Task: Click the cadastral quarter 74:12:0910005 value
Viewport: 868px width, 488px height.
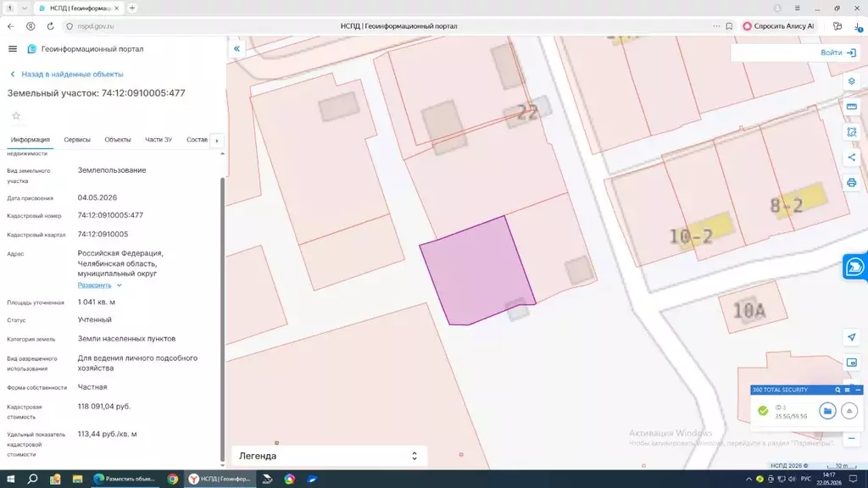Action: coord(103,234)
